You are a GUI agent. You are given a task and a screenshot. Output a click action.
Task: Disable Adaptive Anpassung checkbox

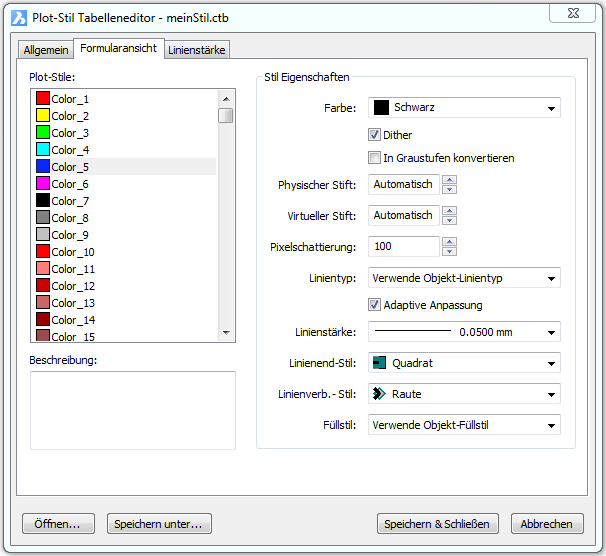(x=375, y=305)
